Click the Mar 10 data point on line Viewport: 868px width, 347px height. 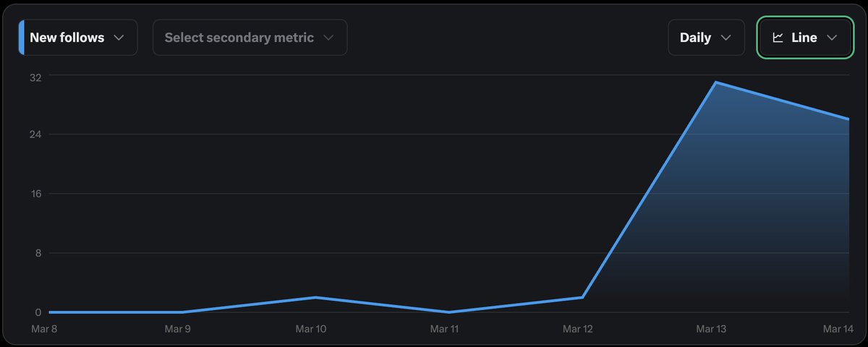(315, 297)
